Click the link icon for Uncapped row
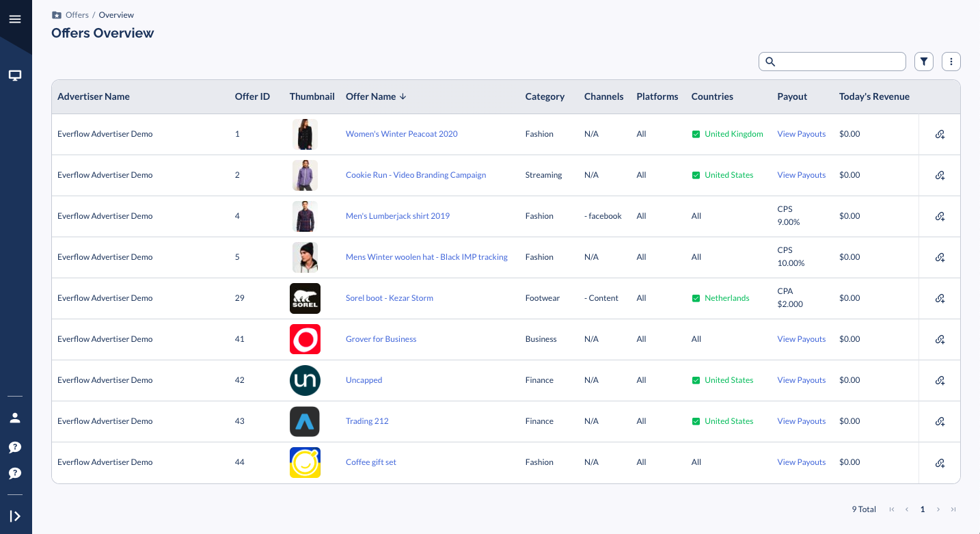 940,380
